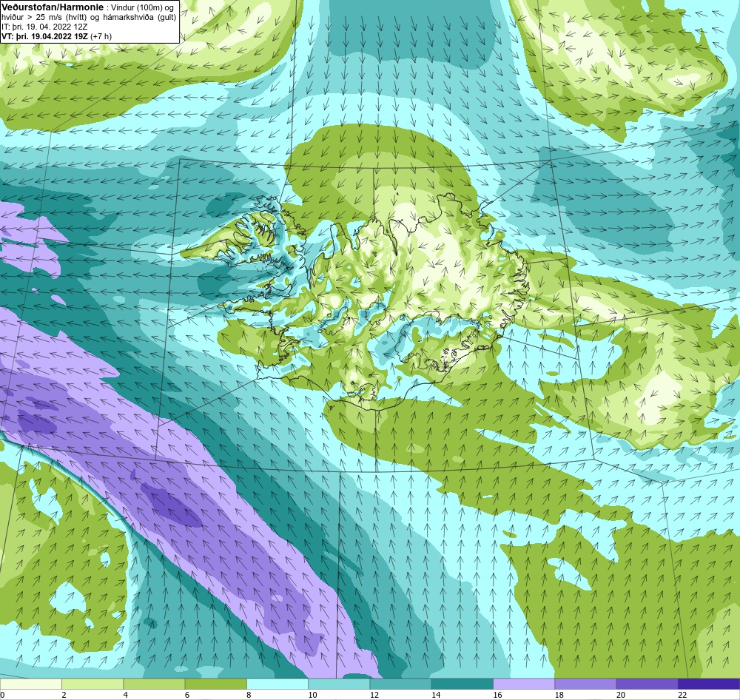This screenshot has height=700, width=740.
Task: Click the 16–18 m/s lavender legend swatch
Action: 524,684
